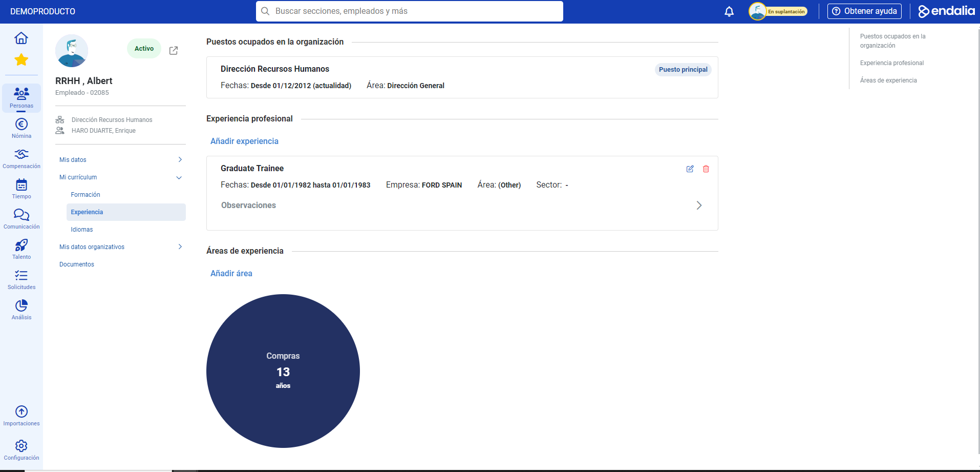Edit the Graduate Trainee experience

(x=690, y=169)
